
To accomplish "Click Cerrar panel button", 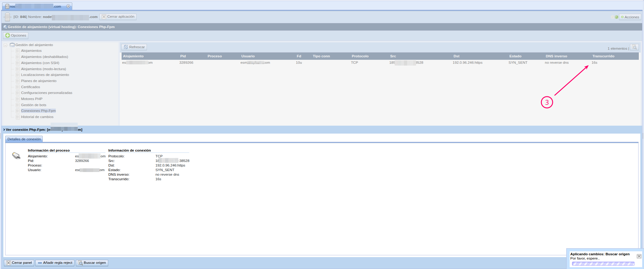I will coord(19,263).
